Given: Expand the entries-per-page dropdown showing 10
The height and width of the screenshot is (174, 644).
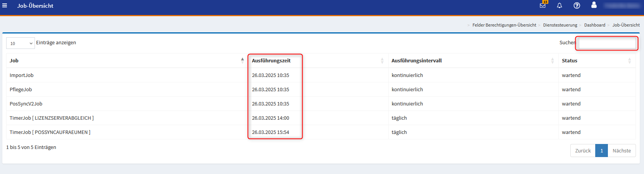Looking at the screenshot, I should 20,43.
